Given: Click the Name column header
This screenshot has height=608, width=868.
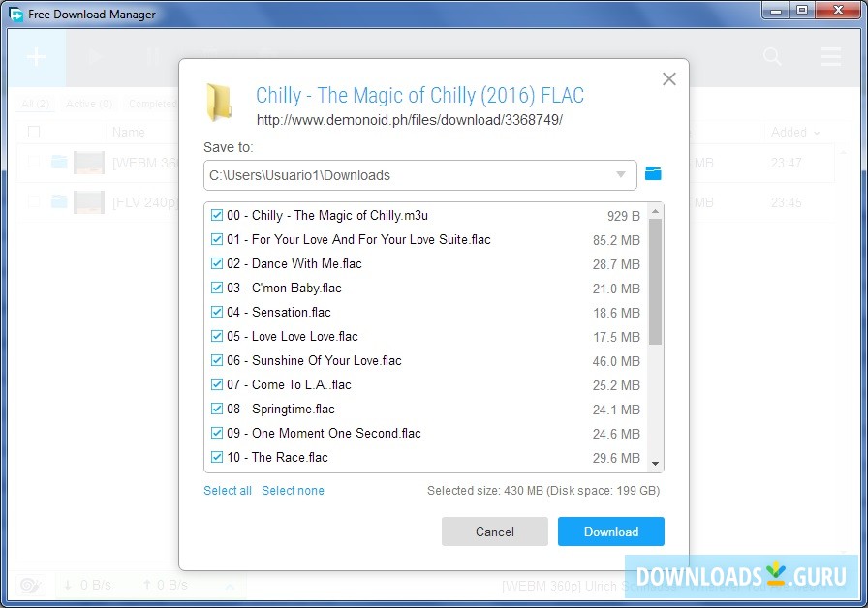Looking at the screenshot, I should click(x=129, y=133).
